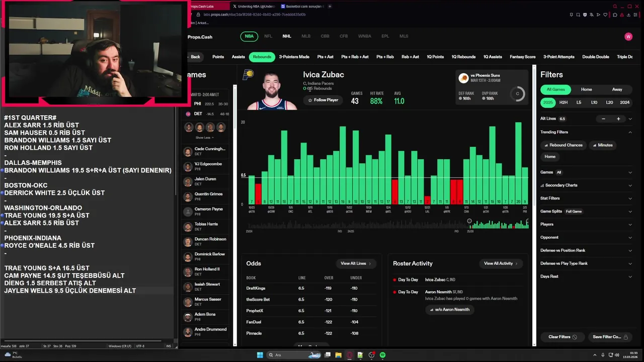This screenshot has width=644, height=362.
Task: Switch to the Points stat tab
Action: (x=218, y=57)
